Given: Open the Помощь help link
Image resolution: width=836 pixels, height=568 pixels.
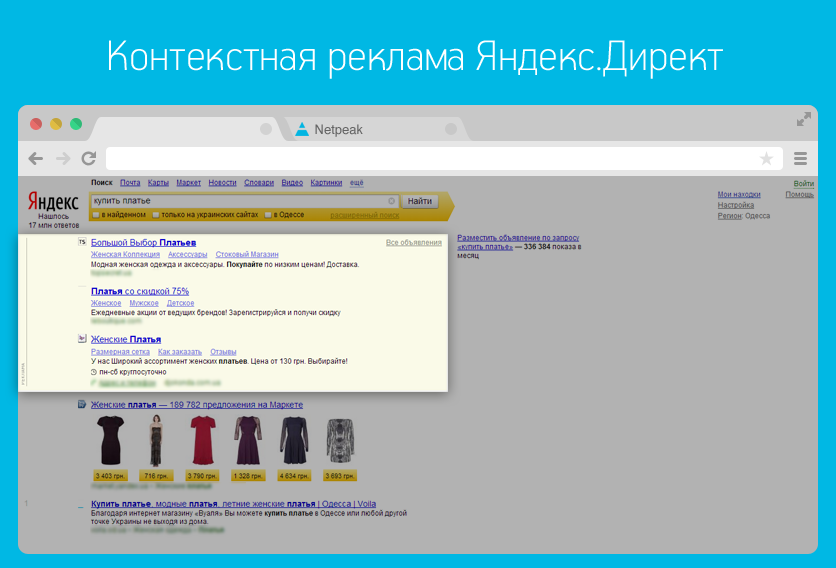Looking at the screenshot, I should pos(799,195).
